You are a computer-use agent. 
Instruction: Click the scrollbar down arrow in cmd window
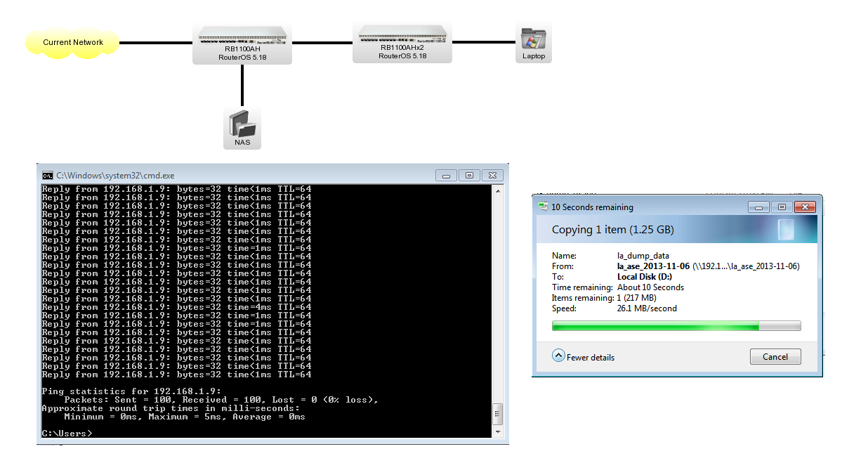pyautogui.click(x=498, y=431)
